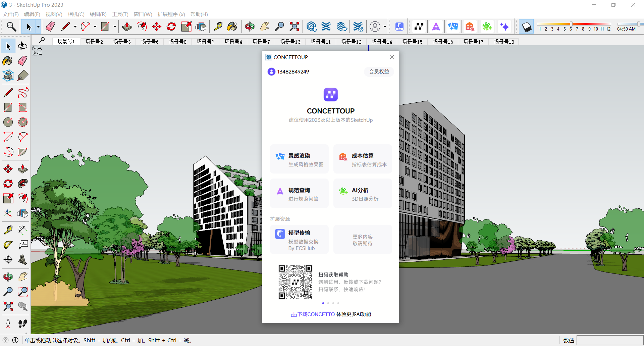Click the shadow month slider handle
The height and width of the screenshot is (346, 644).
(571, 24)
